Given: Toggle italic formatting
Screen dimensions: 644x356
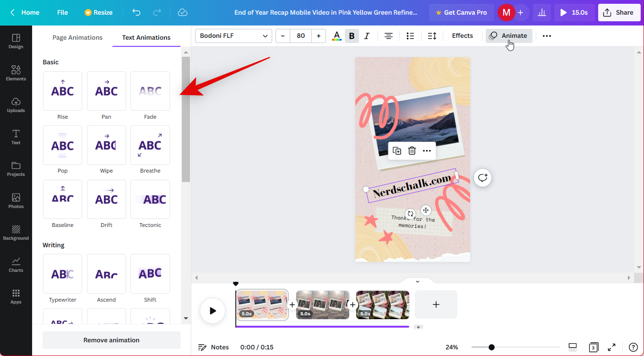Looking at the screenshot, I should [367, 36].
